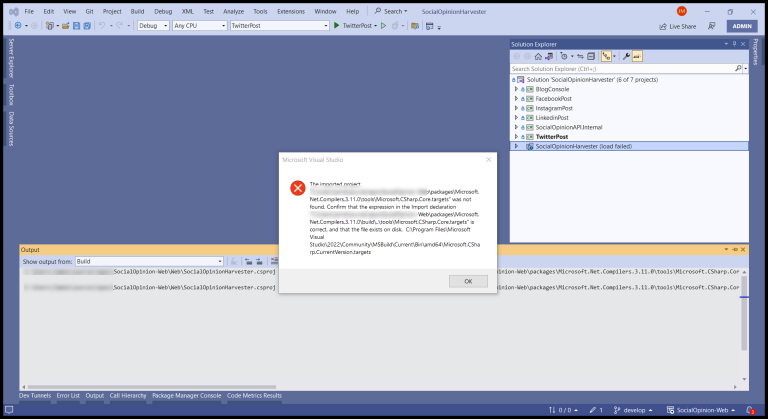Switch to the Call Hierarchy tab

click(x=128, y=395)
